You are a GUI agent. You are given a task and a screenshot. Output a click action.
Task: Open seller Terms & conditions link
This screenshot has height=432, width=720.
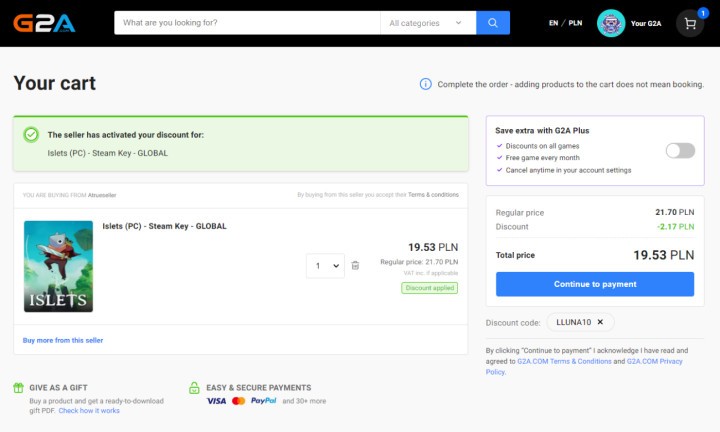[433, 195]
